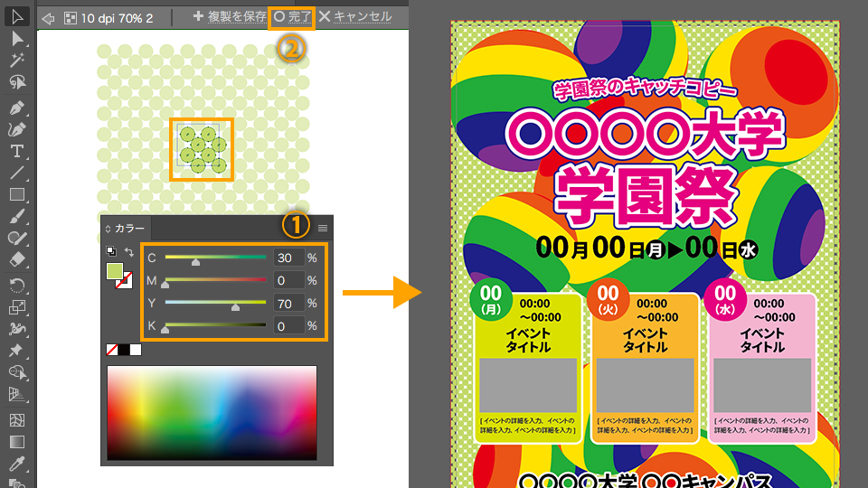The image size is (868, 488).
Task: Click キャンセル to cancel pattern editing
Action: (355, 16)
